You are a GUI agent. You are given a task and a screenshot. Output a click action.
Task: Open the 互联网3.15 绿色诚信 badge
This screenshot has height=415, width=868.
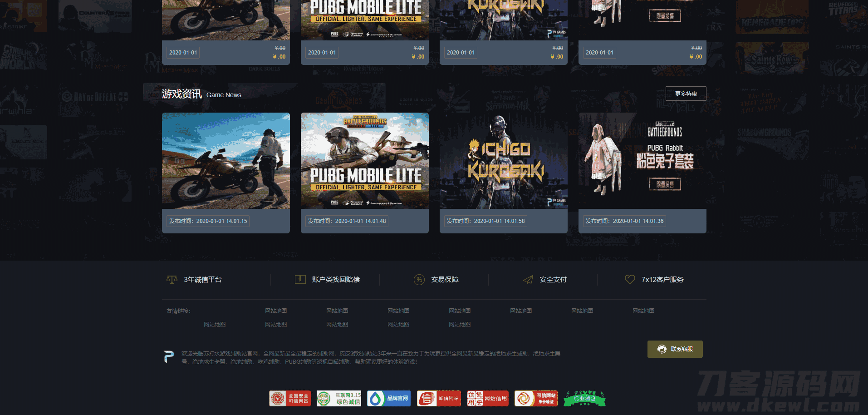tap(339, 398)
